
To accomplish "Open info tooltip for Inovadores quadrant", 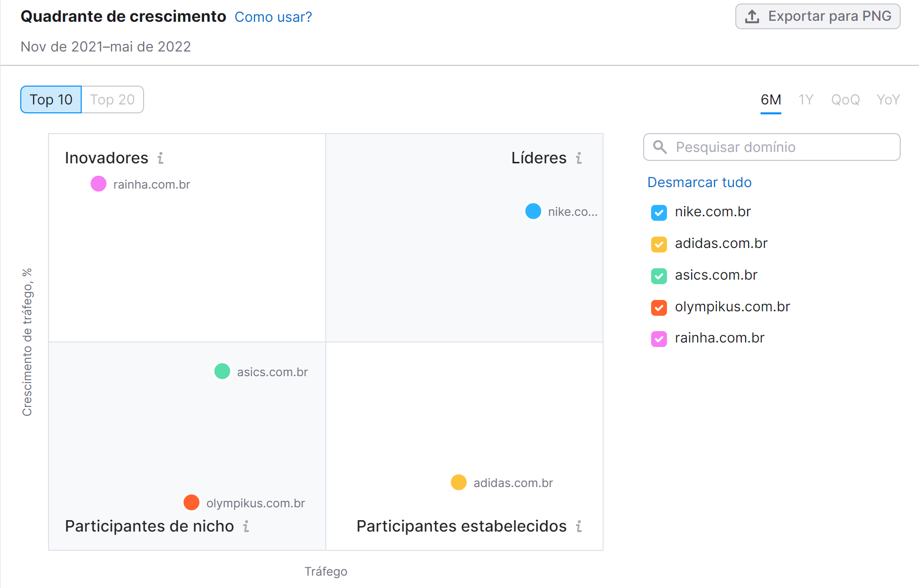I will tap(160, 158).
